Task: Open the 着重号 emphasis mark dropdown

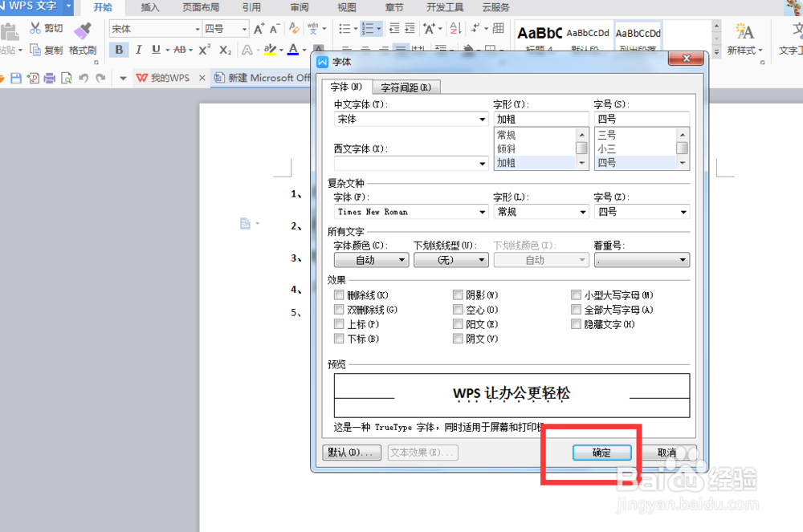Action: [642, 260]
